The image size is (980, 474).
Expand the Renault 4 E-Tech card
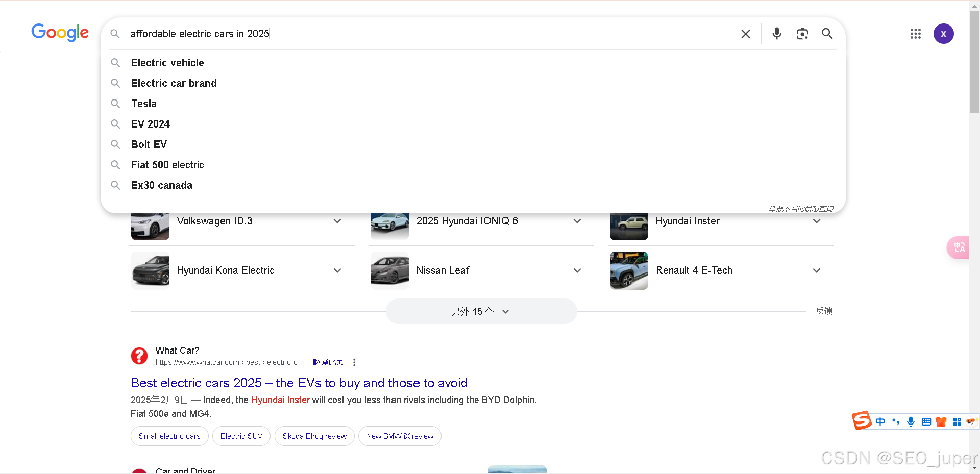point(817,270)
